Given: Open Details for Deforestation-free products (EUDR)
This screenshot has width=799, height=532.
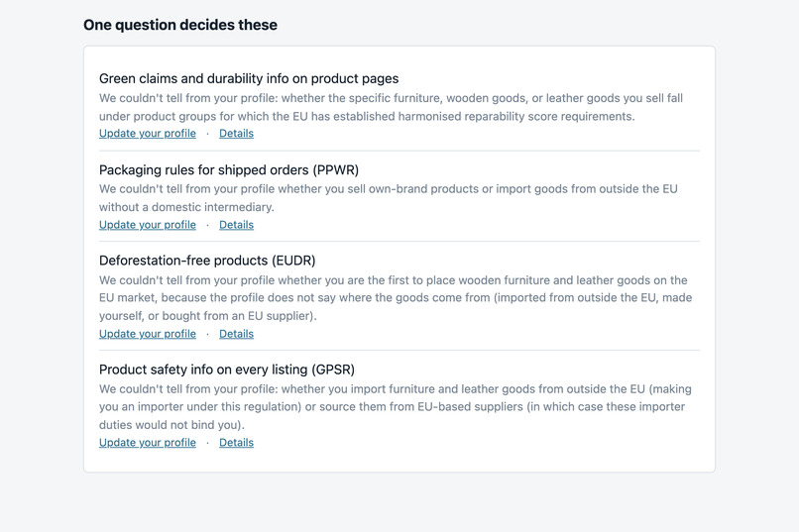Looking at the screenshot, I should pyautogui.click(x=236, y=334).
